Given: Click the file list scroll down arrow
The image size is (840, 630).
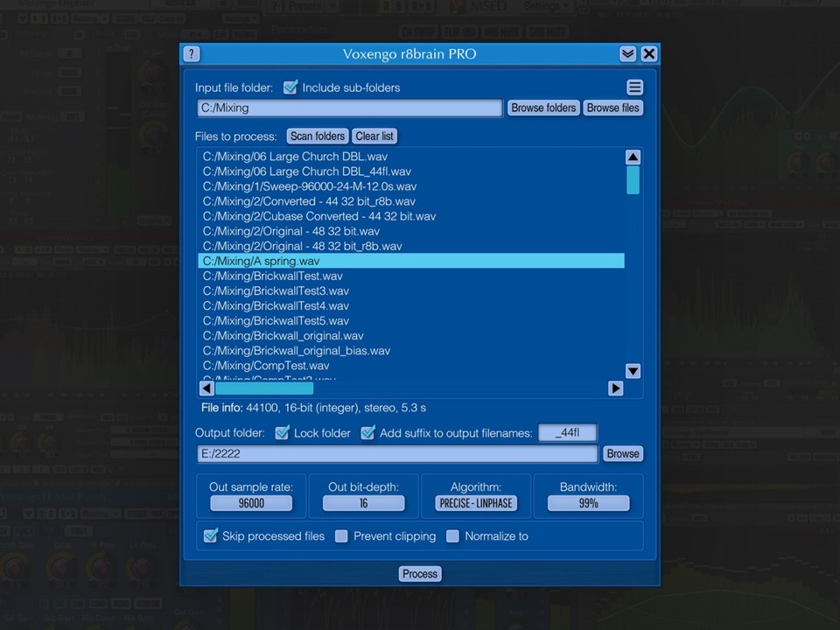Looking at the screenshot, I should 633,371.
